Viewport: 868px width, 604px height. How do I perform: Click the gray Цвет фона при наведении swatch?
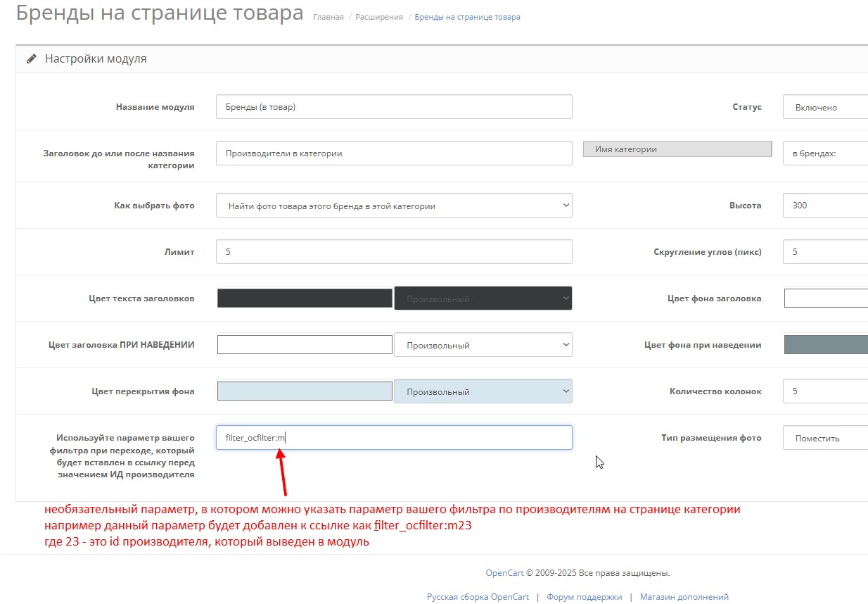825,345
